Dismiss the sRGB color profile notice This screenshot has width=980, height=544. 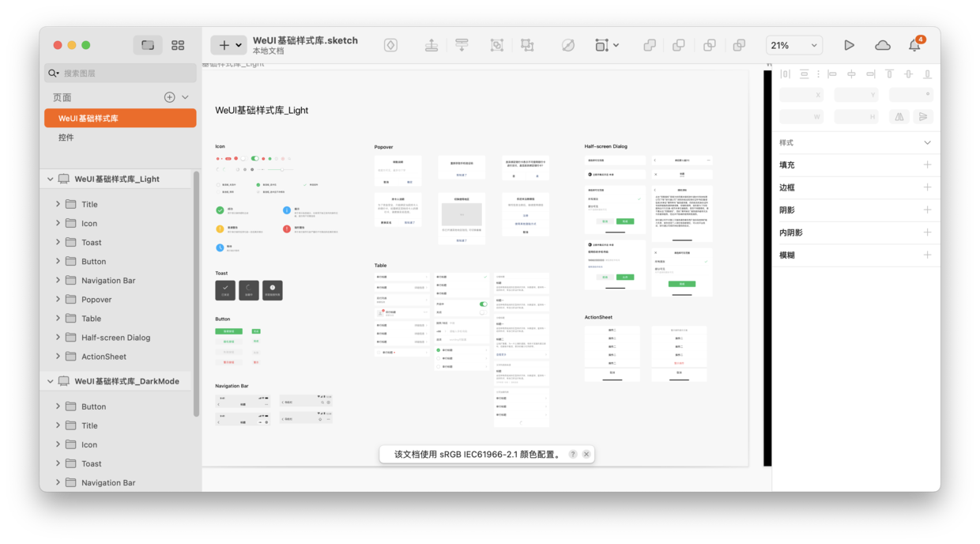coord(586,454)
